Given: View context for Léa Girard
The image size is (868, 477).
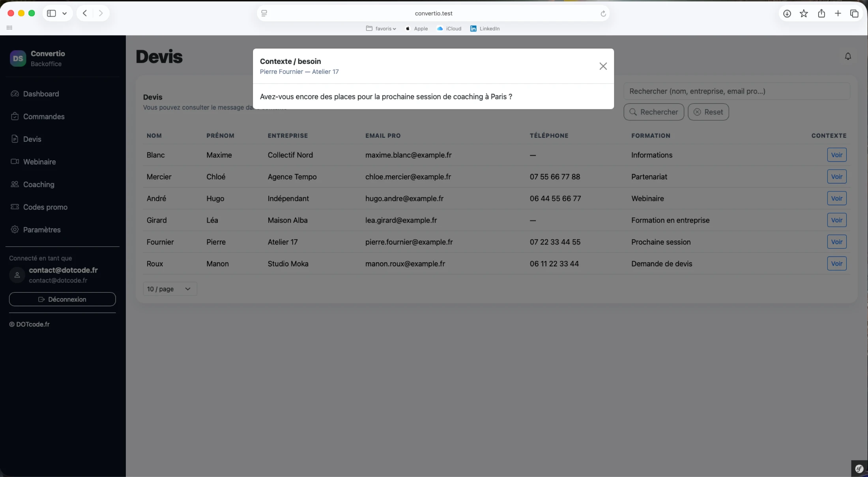Looking at the screenshot, I should [x=836, y=220].
